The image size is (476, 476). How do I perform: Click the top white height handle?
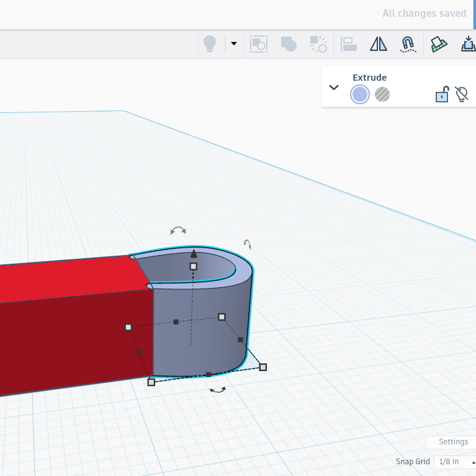point(194,266)
